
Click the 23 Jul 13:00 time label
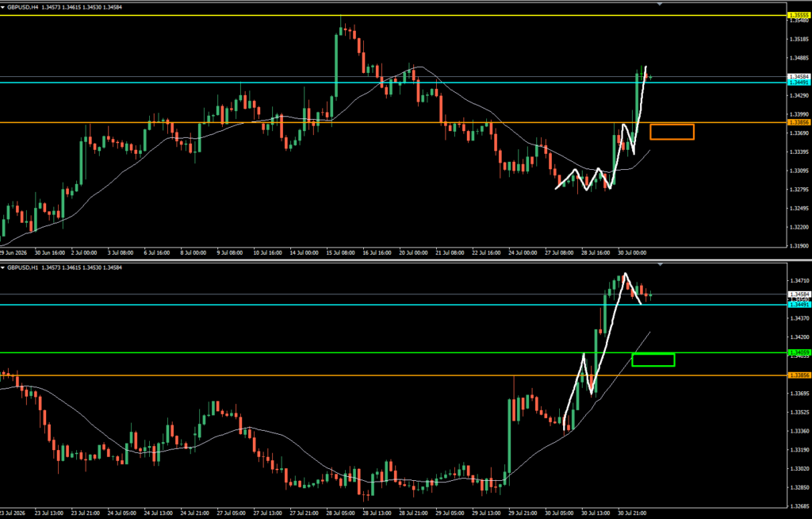(48, 513)
